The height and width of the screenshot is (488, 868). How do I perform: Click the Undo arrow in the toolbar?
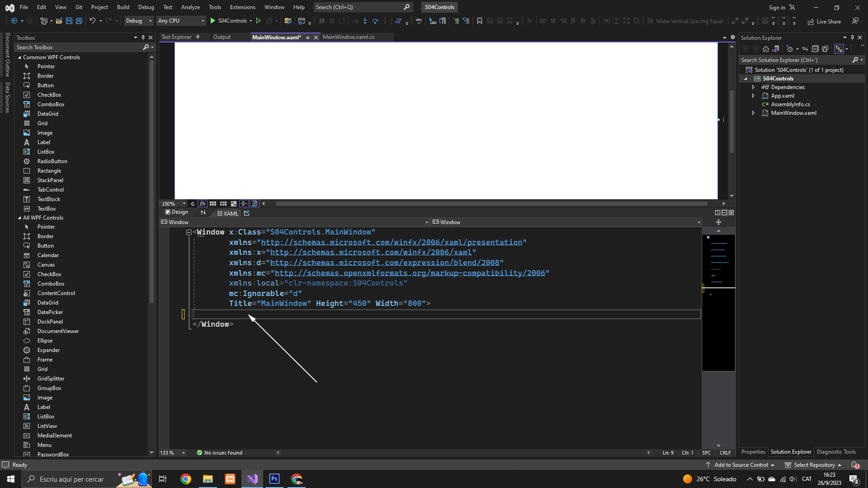pyautogui.click(x=92, y=21)
